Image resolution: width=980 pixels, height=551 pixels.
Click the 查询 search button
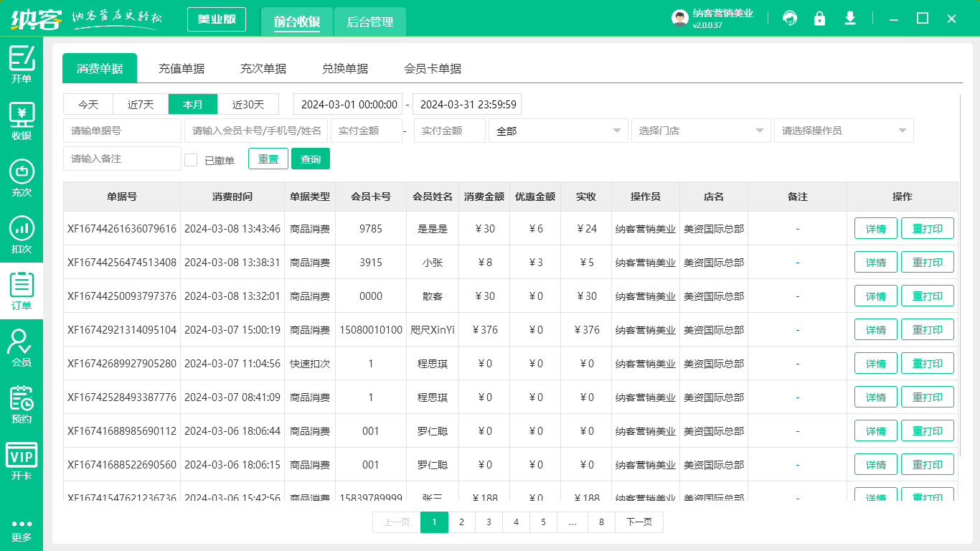311,159
